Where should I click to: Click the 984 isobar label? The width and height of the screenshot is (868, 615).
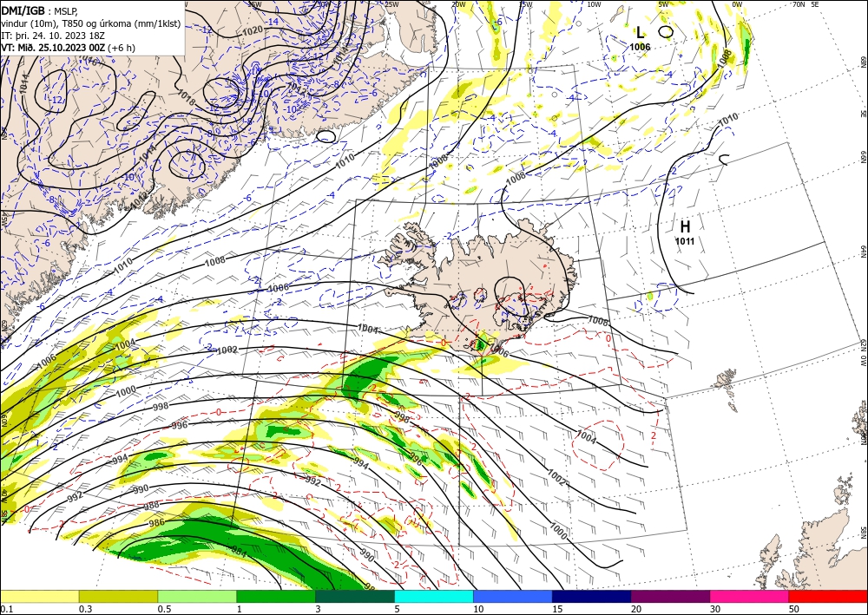240,551
